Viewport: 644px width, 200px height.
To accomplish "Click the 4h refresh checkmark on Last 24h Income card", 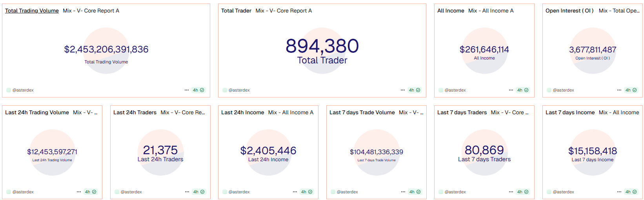I will (x=310, y=192).
